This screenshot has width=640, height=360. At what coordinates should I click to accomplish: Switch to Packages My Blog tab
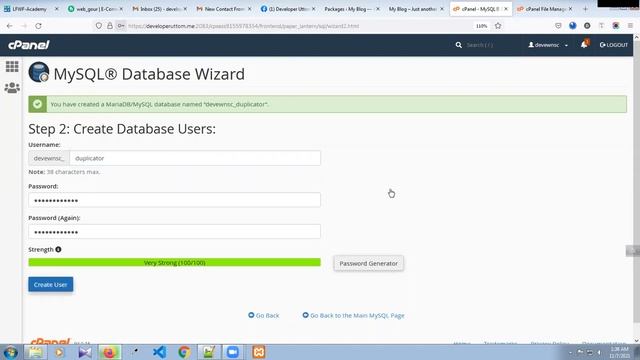click(351, 9)
